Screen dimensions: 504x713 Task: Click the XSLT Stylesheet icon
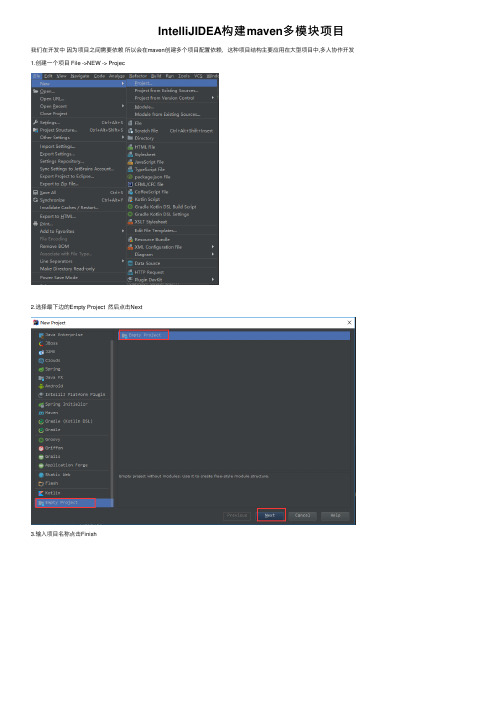pyautogui.click(x=130, y=222)
